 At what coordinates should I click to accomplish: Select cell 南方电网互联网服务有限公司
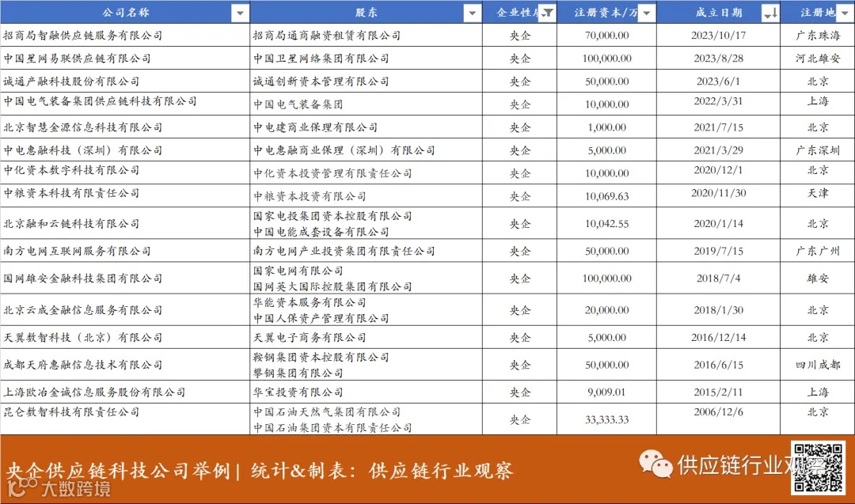tap(125, 251)
